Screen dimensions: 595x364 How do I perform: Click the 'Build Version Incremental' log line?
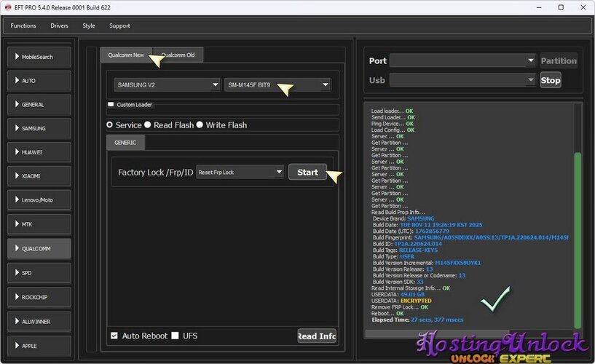pos(427,263)
